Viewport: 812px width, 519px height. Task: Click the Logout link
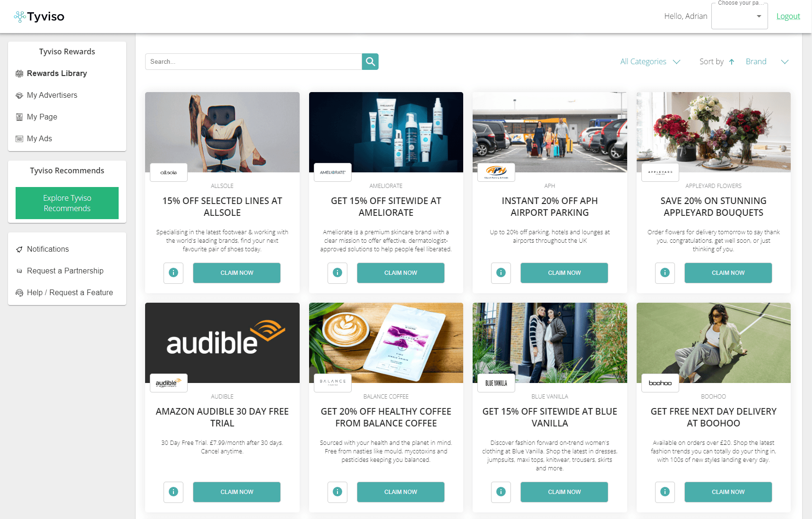pyautogui.click(x=788, y=17)
